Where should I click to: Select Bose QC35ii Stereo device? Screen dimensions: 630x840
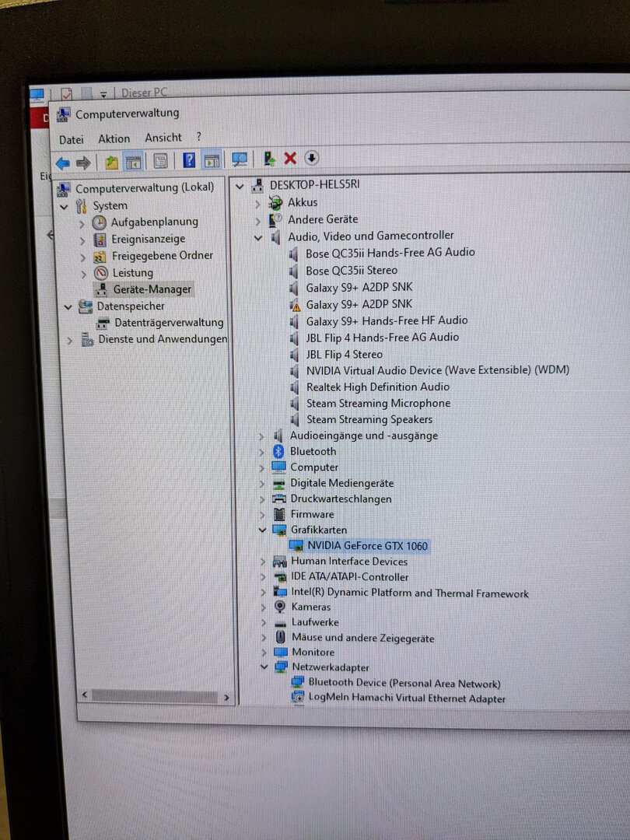tap(352, 271)
